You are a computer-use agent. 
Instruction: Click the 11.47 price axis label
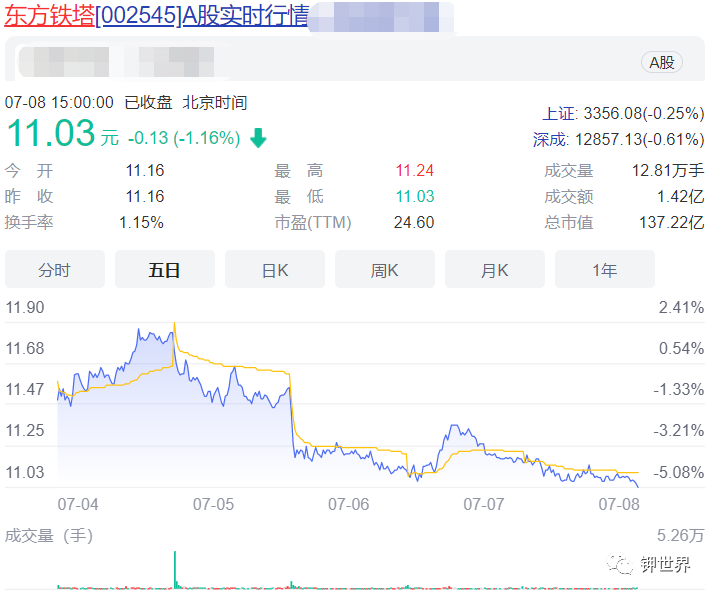click(25, 389)
